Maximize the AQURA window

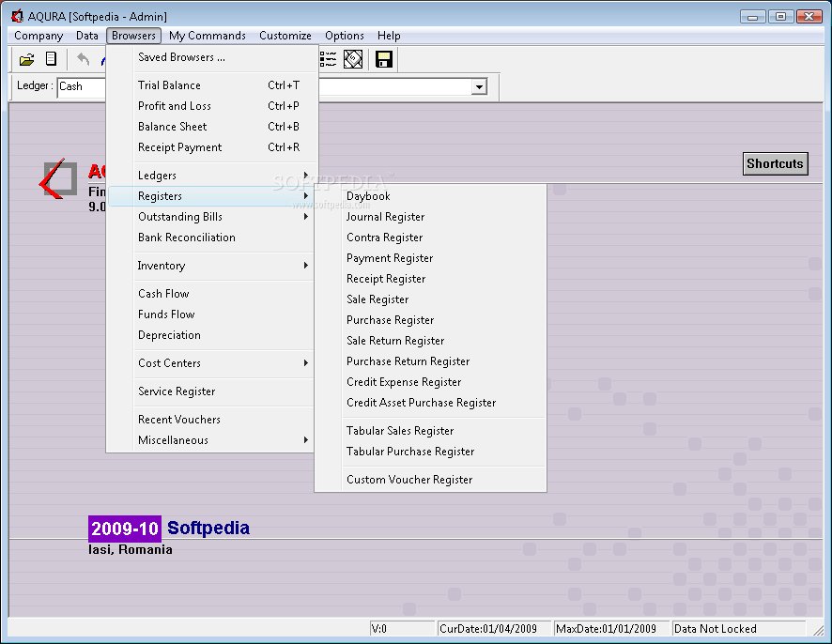pos(781,17)
